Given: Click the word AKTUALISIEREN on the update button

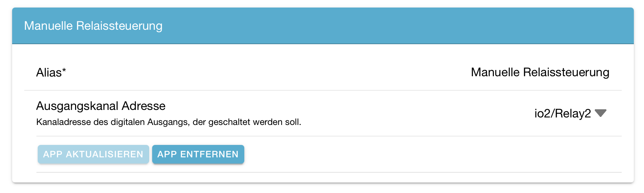Looking at the screenshot, I should point(105,154).
